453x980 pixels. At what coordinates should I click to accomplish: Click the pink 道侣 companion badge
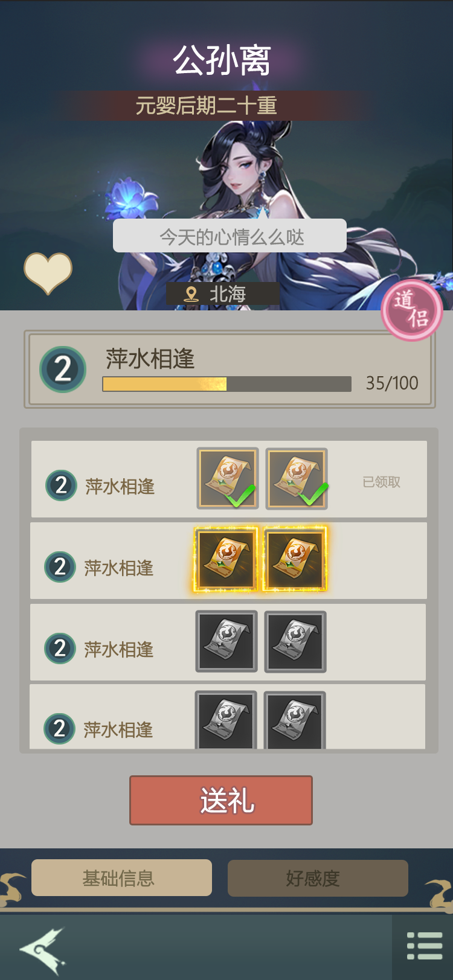tap(412, 309)
